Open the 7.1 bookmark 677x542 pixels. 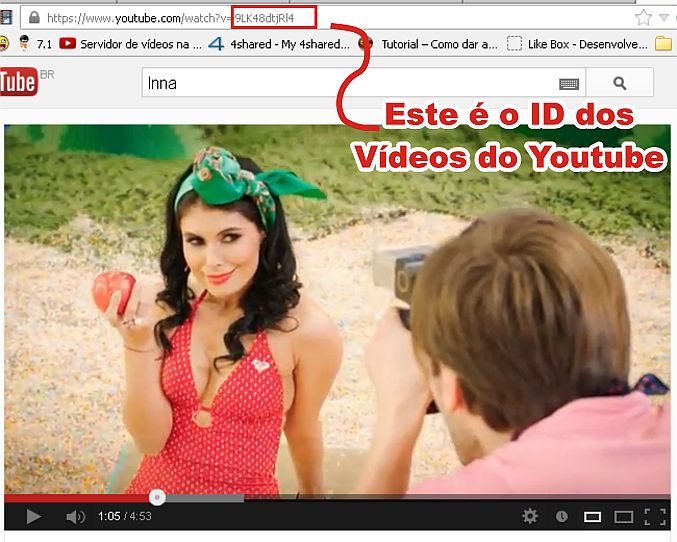tap(35, 44)
